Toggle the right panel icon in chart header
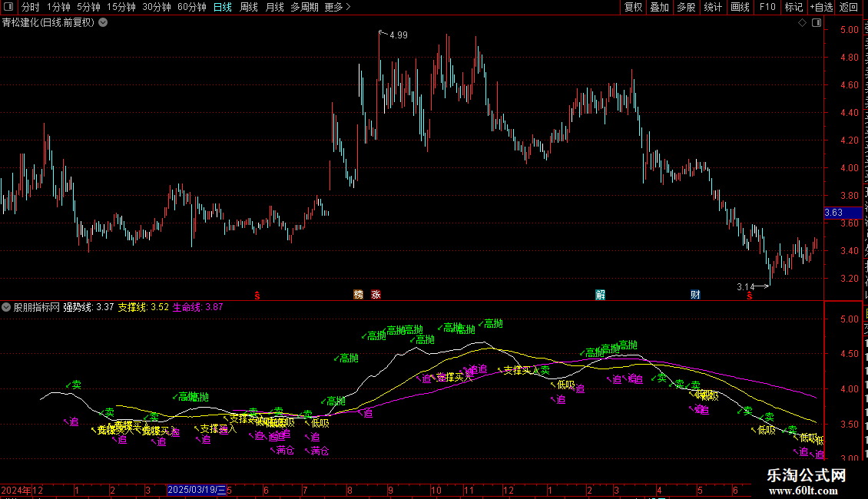868x499 pixels. coord(817,23)
